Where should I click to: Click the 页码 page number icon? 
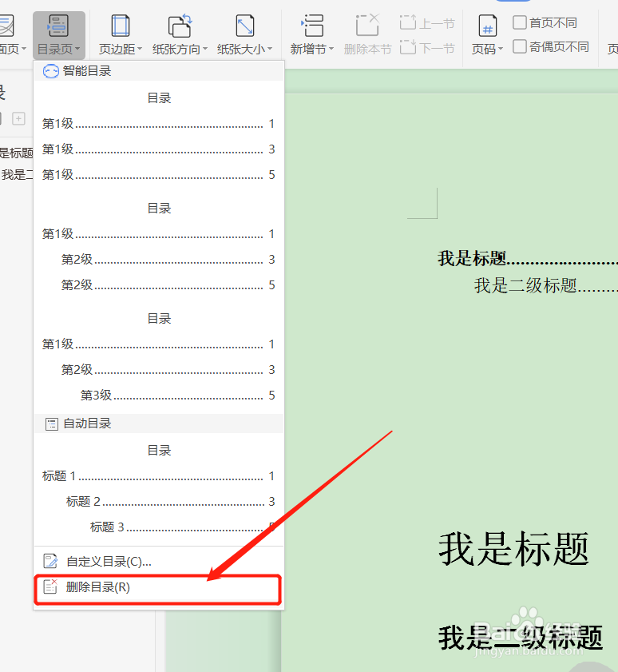pos(487,26)
